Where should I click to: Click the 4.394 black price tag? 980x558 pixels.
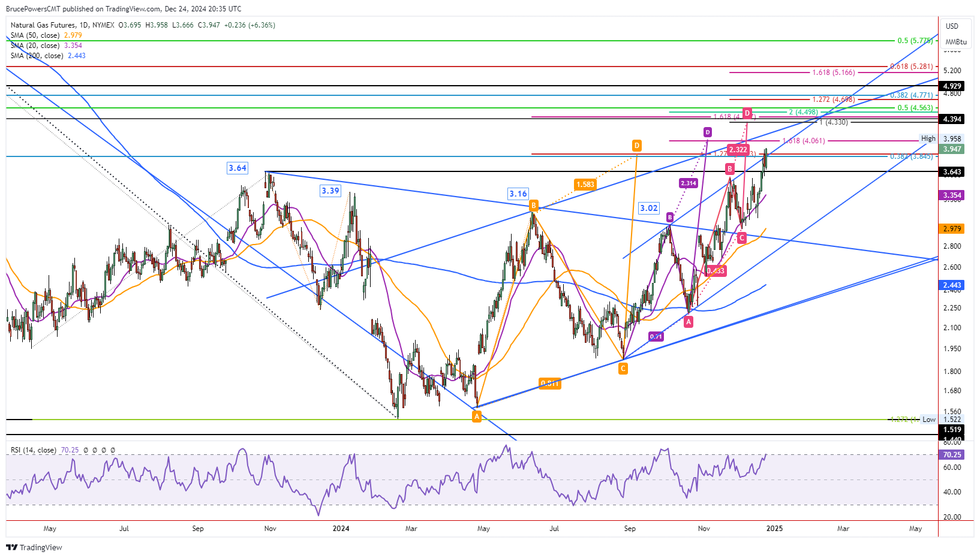tap(952, 119)
